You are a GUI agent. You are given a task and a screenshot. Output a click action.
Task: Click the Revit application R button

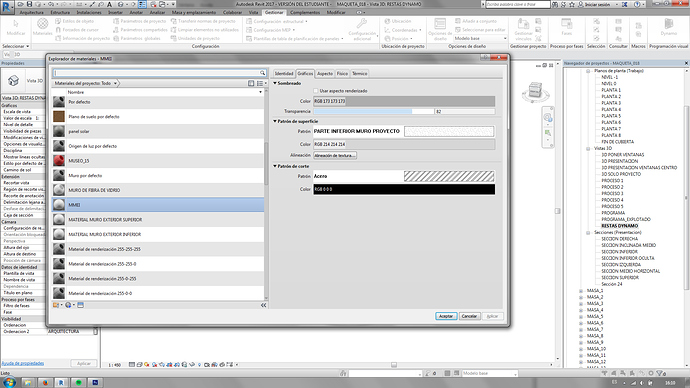click(7, 7)
